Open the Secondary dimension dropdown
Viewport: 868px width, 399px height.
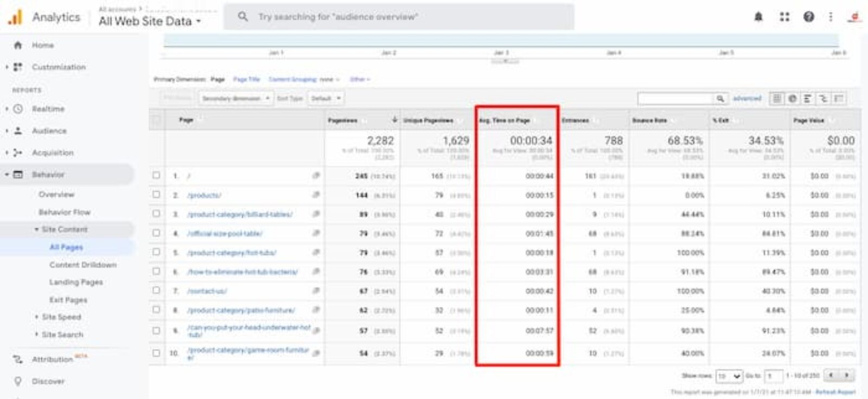(235, 99)
